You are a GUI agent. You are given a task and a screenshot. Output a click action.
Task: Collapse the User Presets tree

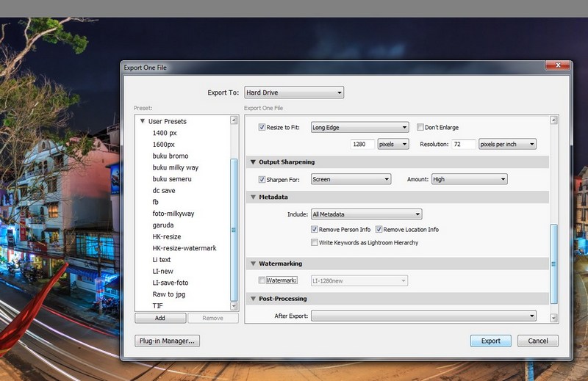143,121
